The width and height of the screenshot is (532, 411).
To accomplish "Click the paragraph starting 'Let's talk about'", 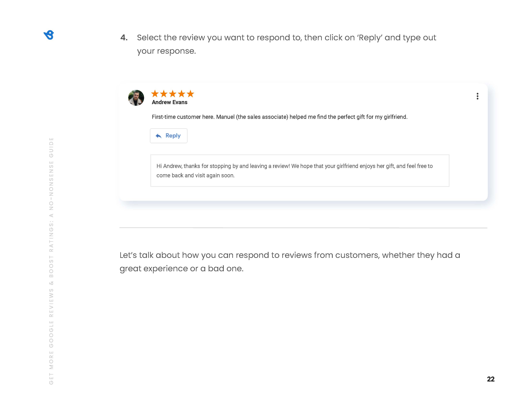I will (x=290, y=262).
